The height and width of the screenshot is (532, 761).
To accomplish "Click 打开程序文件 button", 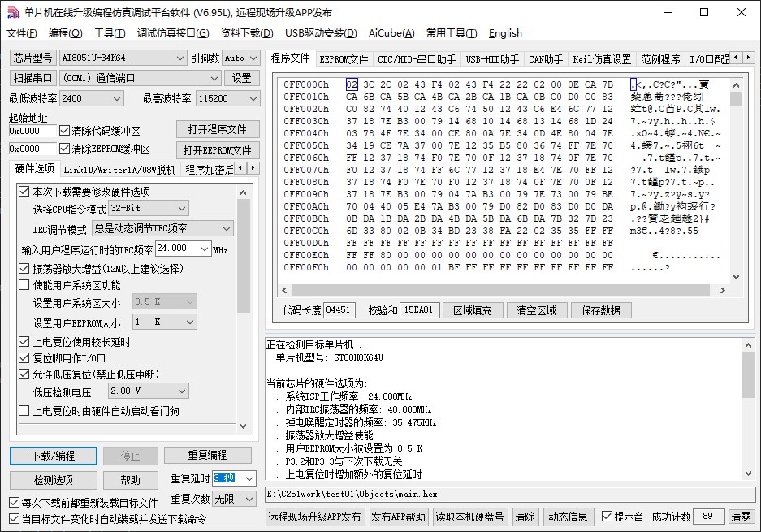I will pos(218,129).
